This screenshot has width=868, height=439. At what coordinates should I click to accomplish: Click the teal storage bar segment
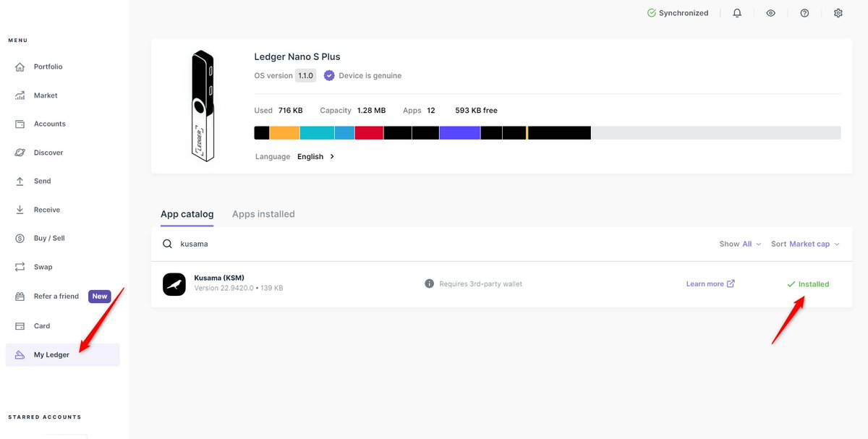click(x=317, y=133)
